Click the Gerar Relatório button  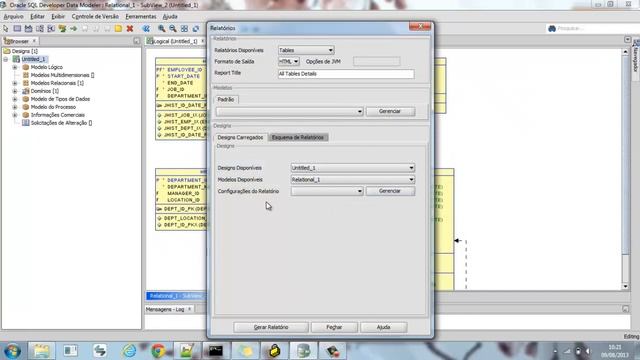(271, 327)
